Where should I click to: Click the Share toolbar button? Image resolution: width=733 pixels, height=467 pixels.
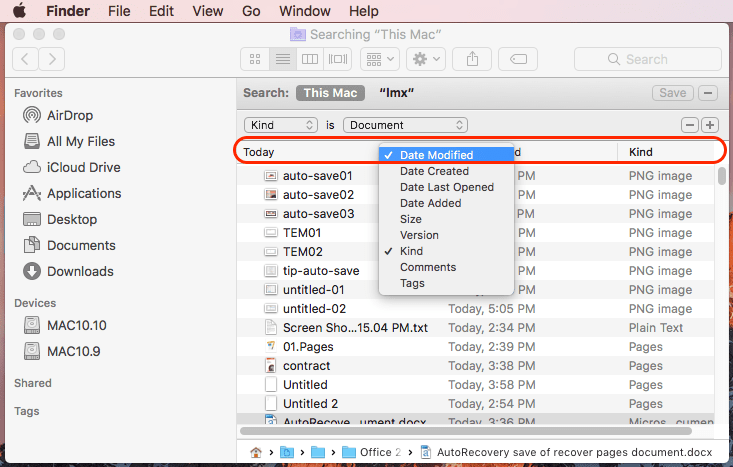coord(472,59)
